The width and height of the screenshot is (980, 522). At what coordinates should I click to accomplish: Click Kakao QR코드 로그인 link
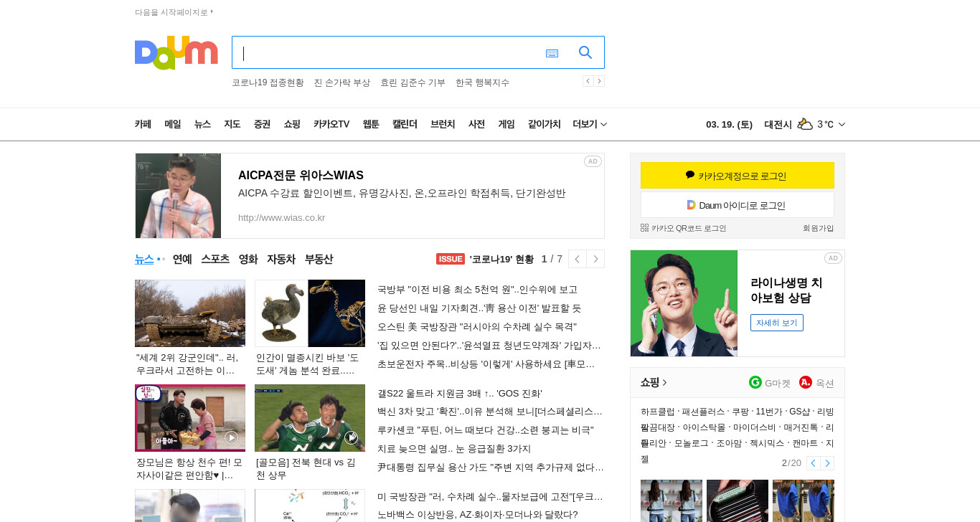(683, 228)
